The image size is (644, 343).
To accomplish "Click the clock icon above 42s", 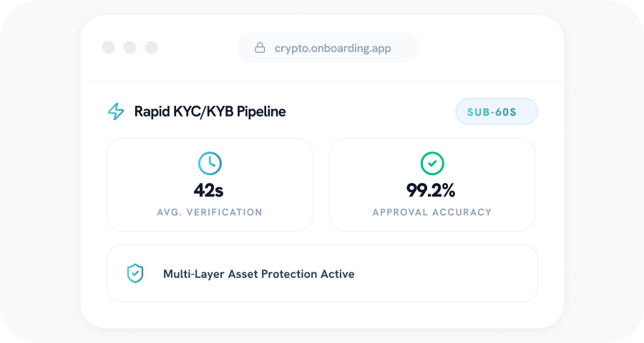I will [210, 164].
